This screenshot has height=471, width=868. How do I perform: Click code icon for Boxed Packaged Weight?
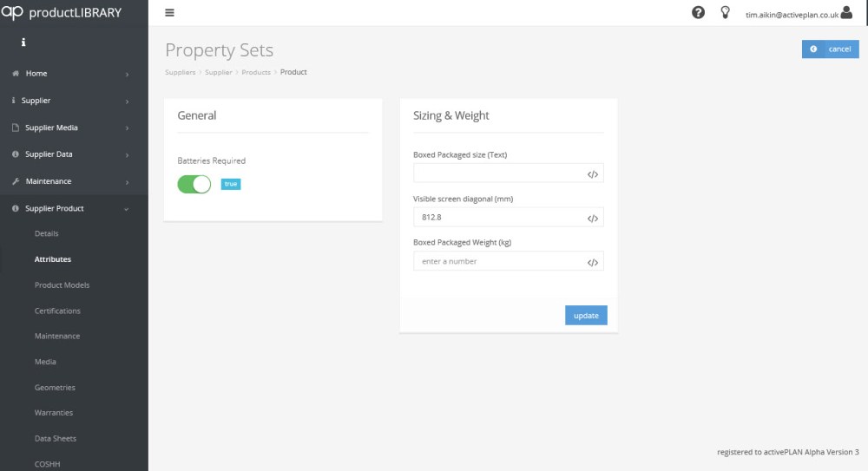point(593,262)
